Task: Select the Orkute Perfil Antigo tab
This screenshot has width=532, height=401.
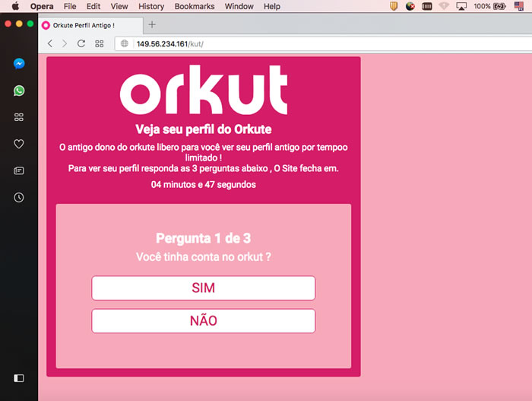Action: point(91,25)
